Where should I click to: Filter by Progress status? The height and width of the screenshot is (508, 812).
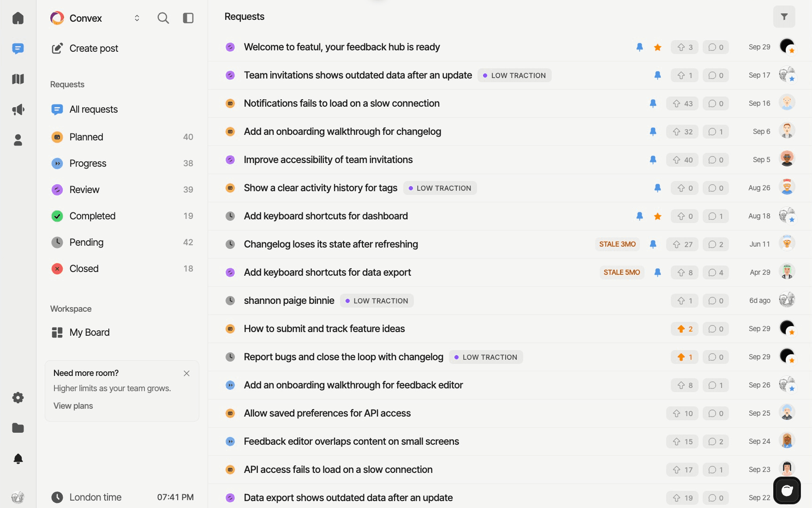pos(122,163)
